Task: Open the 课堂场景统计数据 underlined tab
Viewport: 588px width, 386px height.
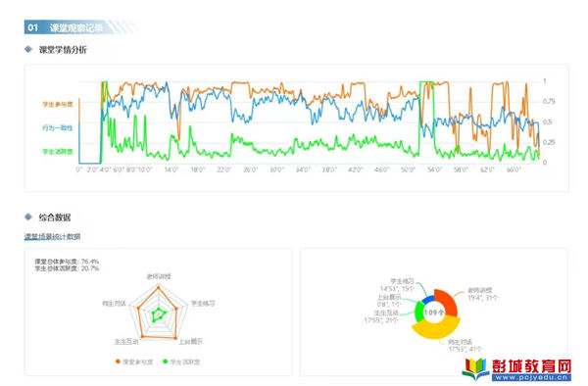Action: coord(53,237)
